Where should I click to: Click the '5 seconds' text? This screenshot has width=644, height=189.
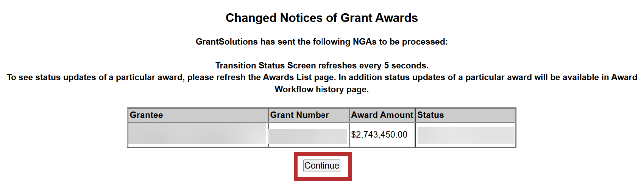405,65
